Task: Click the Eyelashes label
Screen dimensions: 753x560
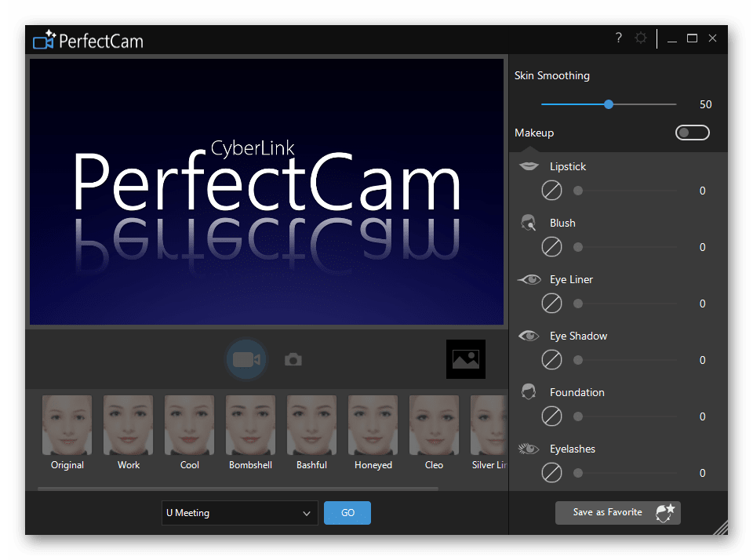Action: [x=573, y=449]
